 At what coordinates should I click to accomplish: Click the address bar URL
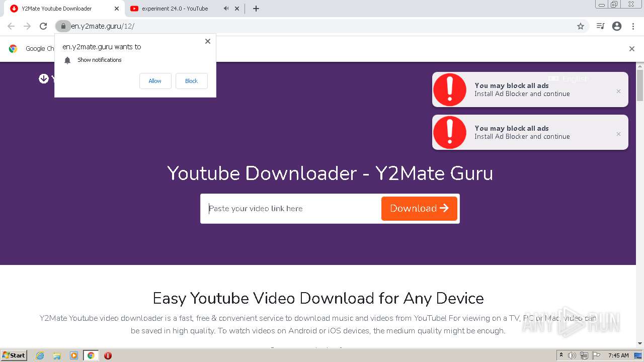(103, 26)
